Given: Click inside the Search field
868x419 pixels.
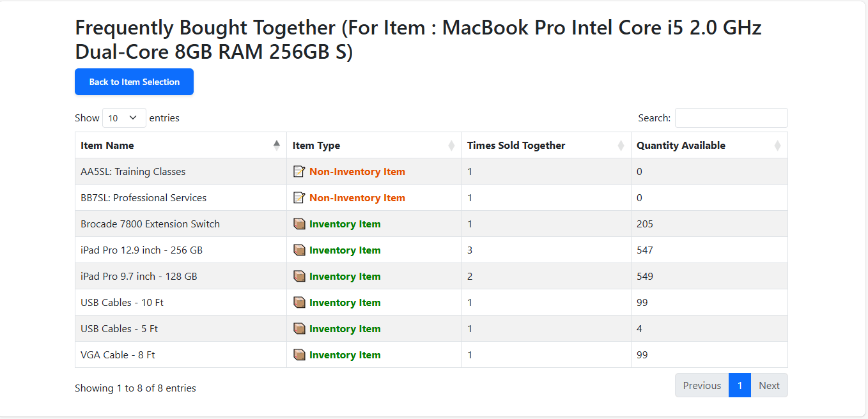Looking at the screenshot, I should coord(731,118).
